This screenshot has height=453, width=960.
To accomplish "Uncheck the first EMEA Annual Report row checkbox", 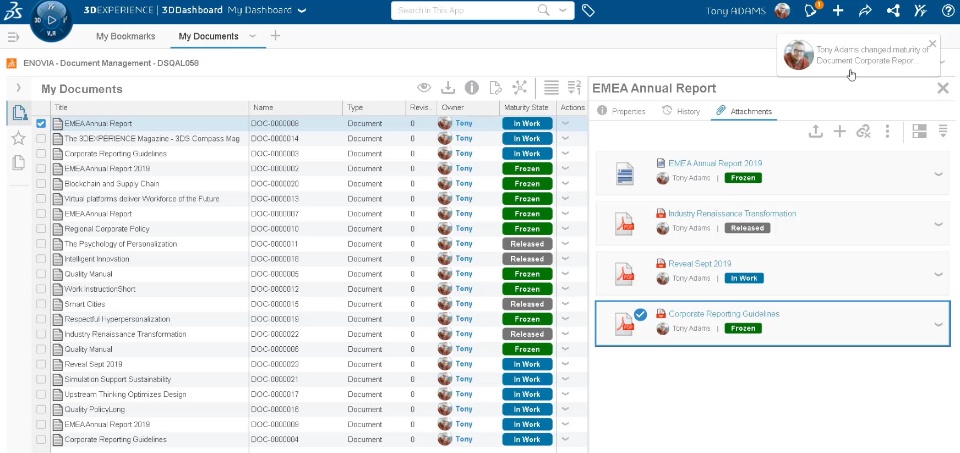I will pos(41,124).
